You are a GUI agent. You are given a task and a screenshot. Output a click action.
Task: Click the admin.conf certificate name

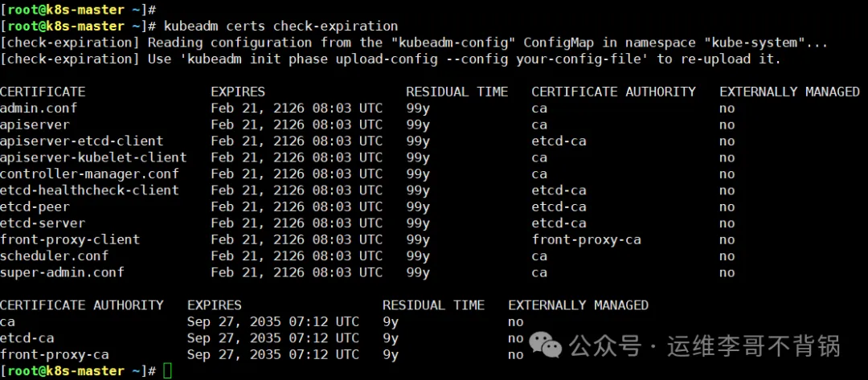pos(39,108)
